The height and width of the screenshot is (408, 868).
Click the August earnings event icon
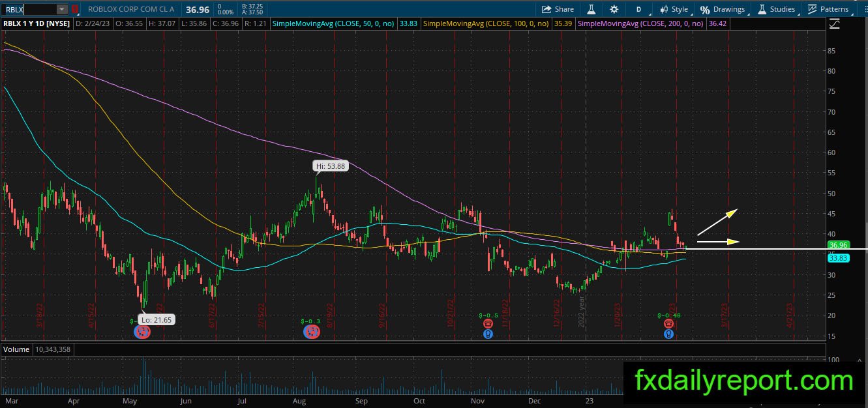(x=311, y=332)
